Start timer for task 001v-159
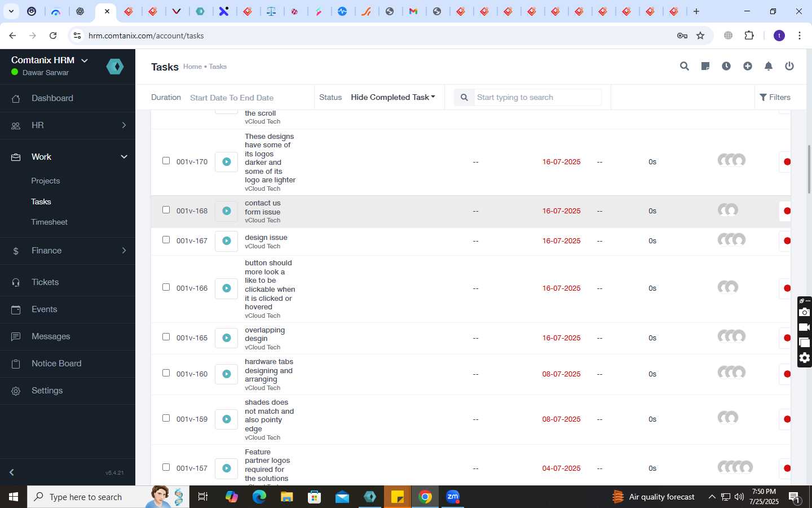812x508 pixels. (x=227, y=419)
